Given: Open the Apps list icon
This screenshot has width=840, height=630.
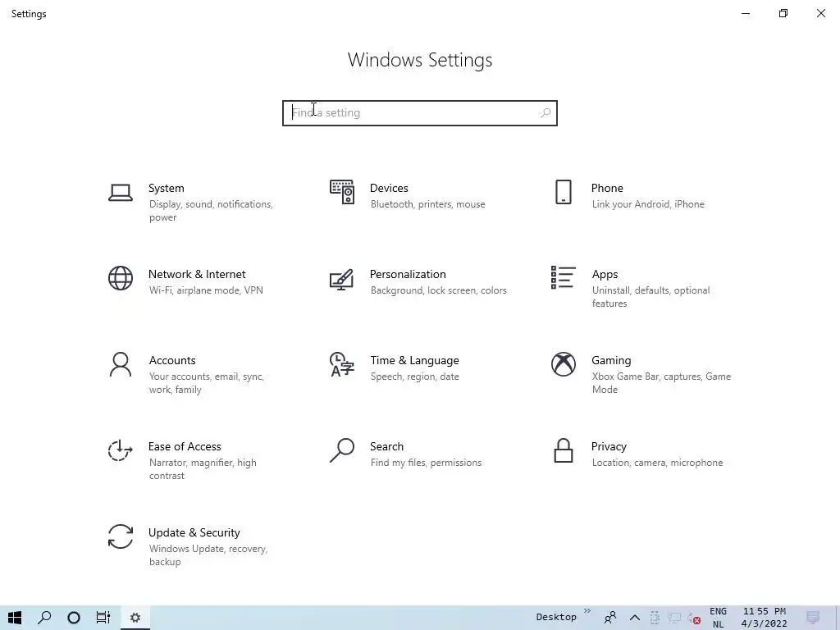Looking at the screenshot, I should tap(563, 278).
